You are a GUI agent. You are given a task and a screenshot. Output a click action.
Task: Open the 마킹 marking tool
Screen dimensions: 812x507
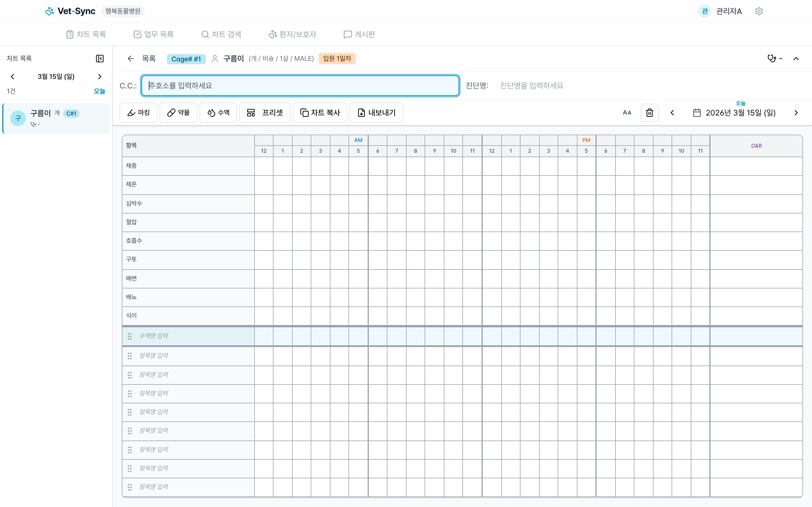(x=138, y=113)
